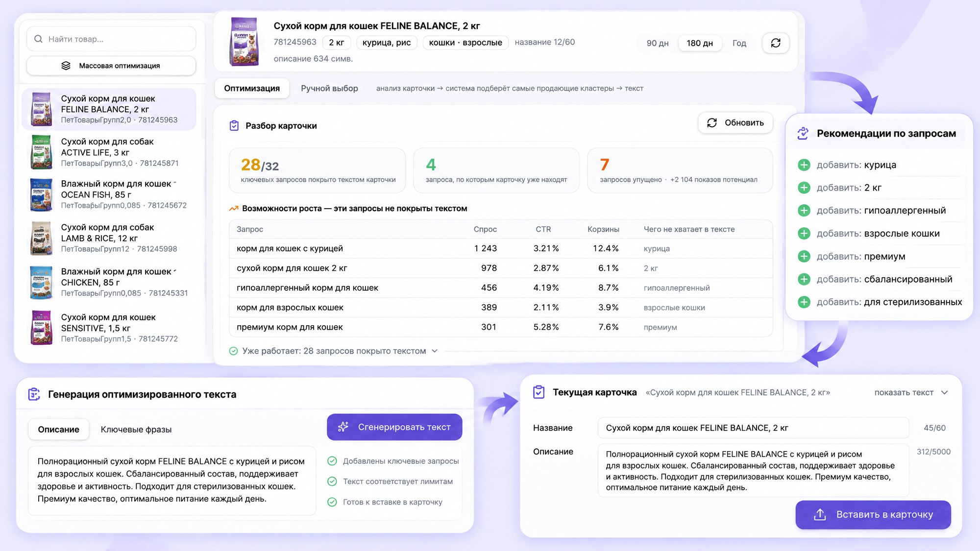Screen dimensions: 980x551
Task: Click the Массовая оптимизация button
Action: tap(111, 66)
